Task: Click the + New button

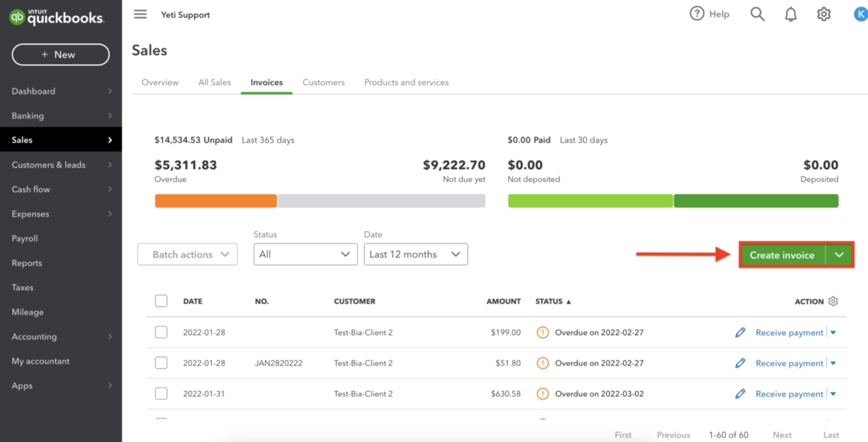Action: coord(61,54)
